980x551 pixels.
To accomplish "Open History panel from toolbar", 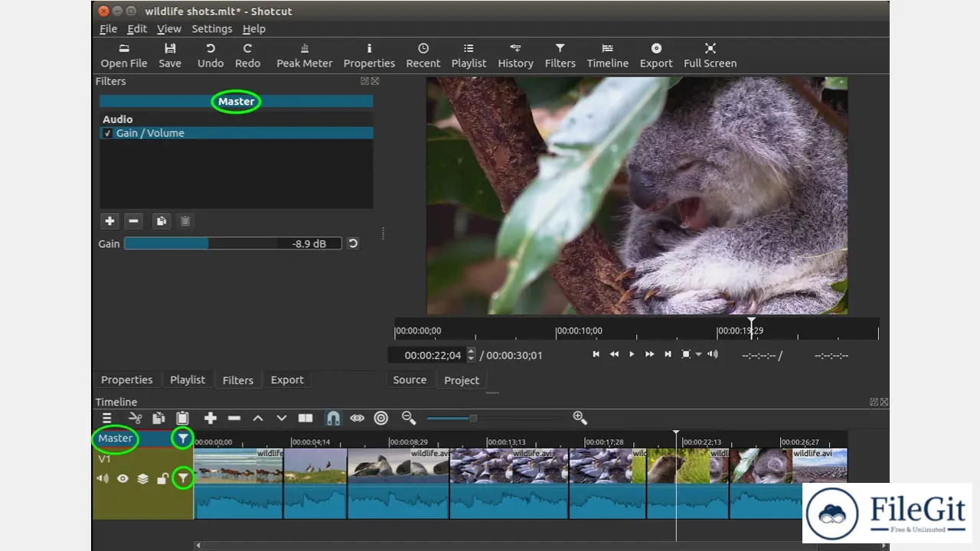I will 515,56.
